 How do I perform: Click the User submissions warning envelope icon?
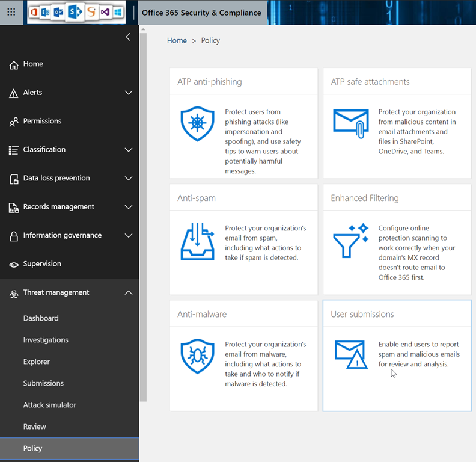(351, 355)
